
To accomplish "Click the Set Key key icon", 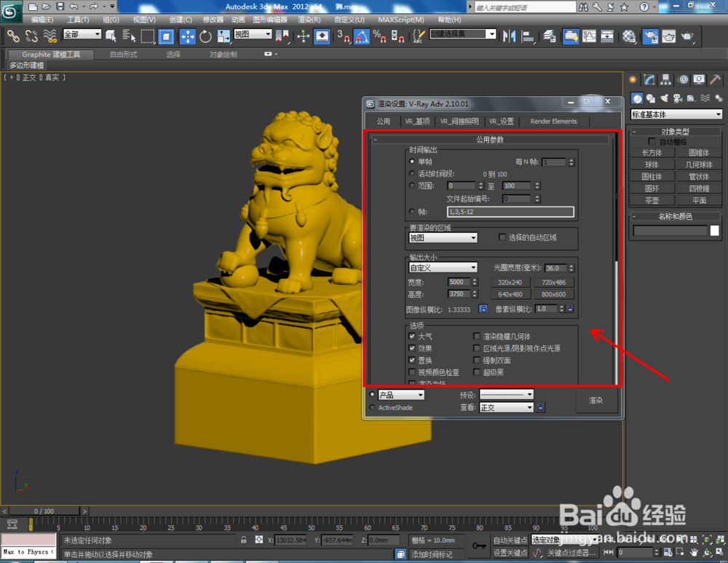I will click(x=479, y=546).
